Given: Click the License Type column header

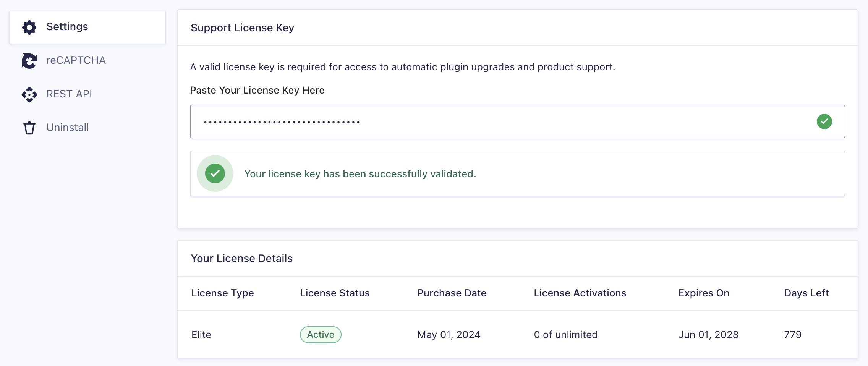Looking at the screenshot, I should (x=222, y=293).
